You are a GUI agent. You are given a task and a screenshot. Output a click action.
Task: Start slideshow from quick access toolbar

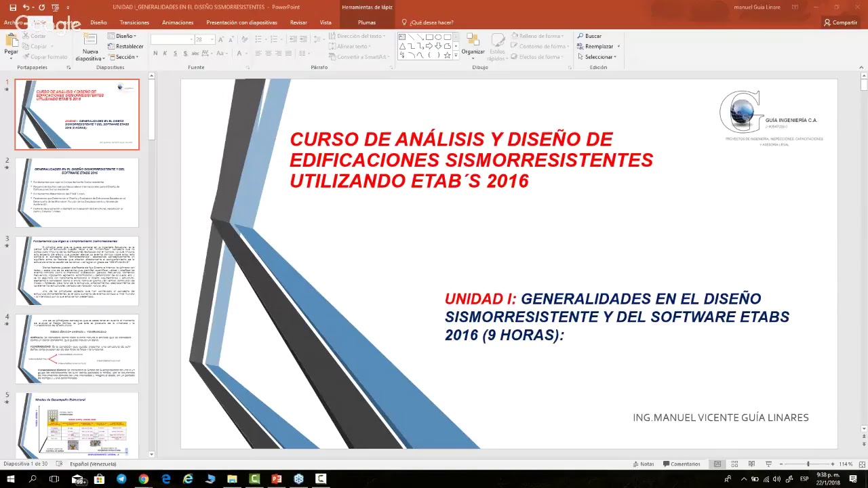tap(55, 7)
